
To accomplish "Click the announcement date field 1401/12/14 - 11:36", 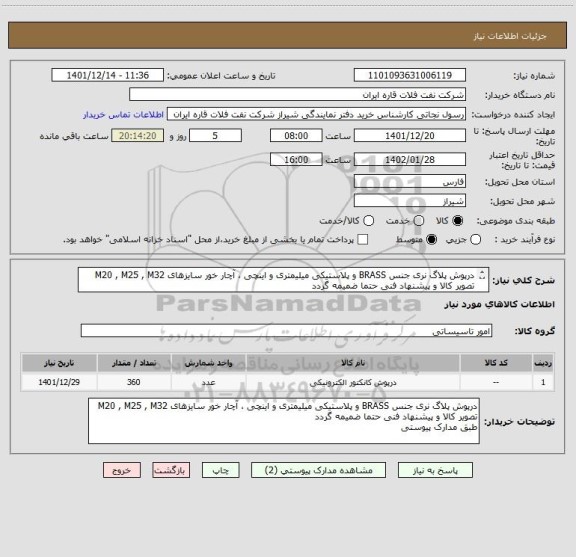I will tap(107, 75).
